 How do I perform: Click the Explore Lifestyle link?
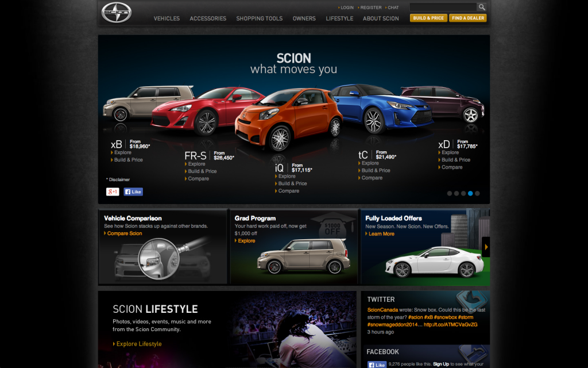coord(139,344)
